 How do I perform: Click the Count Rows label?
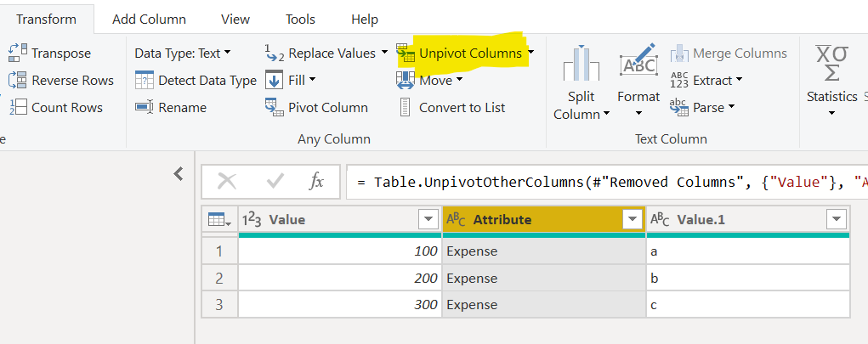67,107
